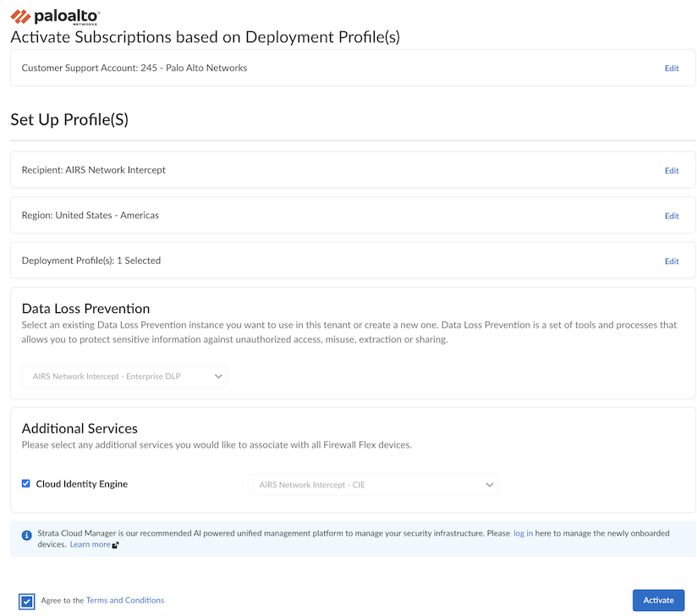The width and height of the screenshot is (697, 616).
Task: Open the Data Loss Prevention instance dropdown
Action: 124,376
